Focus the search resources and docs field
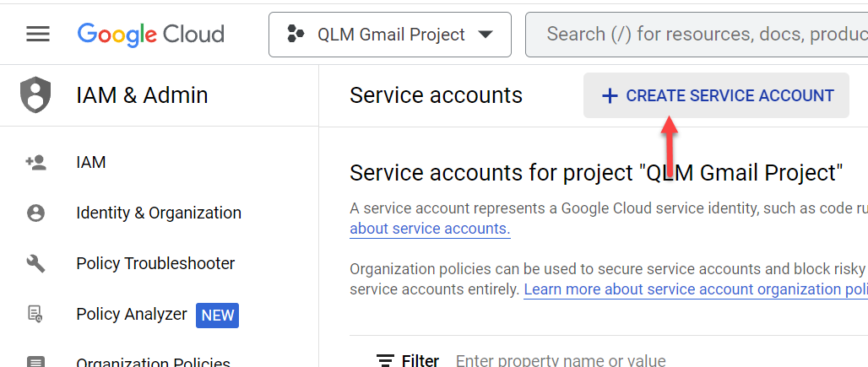Screen dimensions: 868x367 pos(697,35)
